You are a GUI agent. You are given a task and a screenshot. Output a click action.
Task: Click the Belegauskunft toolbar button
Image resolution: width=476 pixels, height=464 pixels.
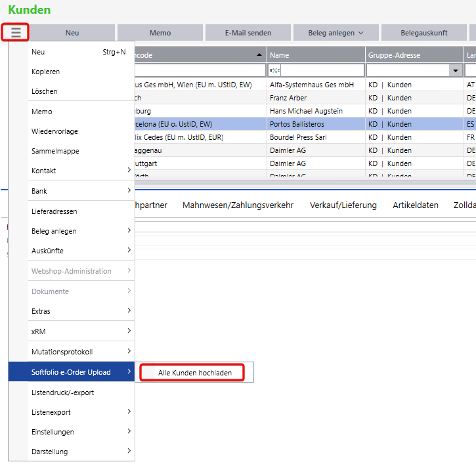pos(424,33)
